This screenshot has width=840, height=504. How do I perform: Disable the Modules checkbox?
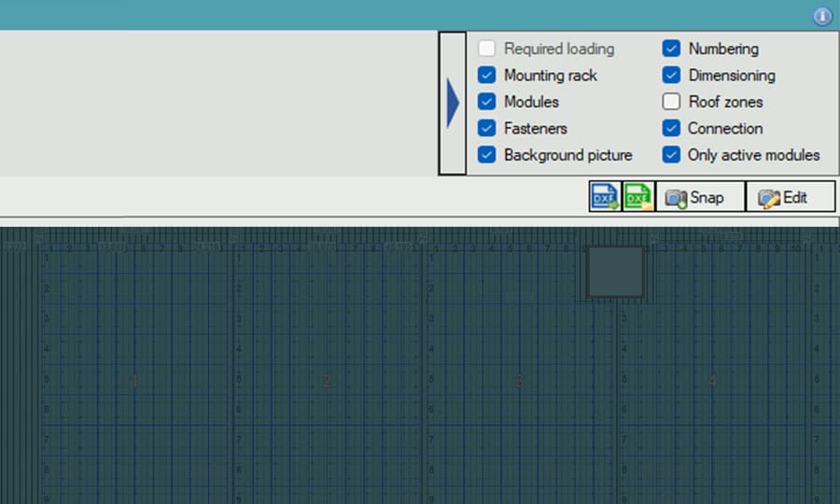pyautogui.click(x=486, y=102)
